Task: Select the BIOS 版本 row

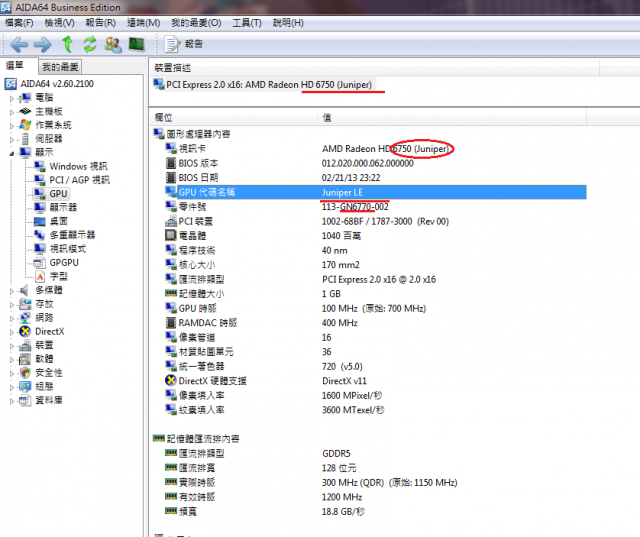Action: [x=375, y=163]
